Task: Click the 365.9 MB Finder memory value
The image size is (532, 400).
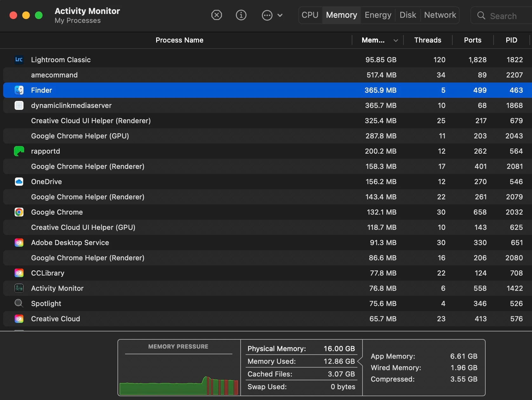Action: click(x=381, y=90)
